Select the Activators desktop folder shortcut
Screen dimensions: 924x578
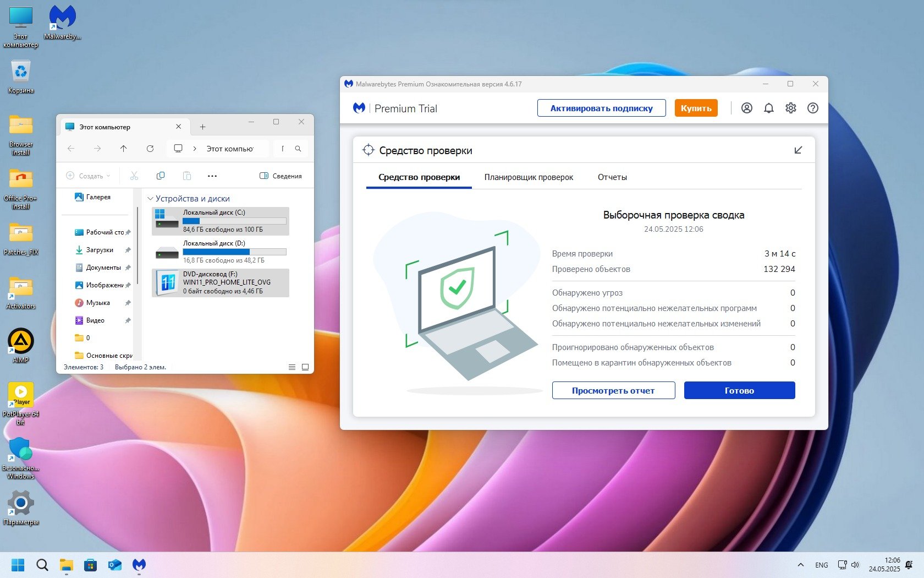pyautogui.click(x=21, y=292)
